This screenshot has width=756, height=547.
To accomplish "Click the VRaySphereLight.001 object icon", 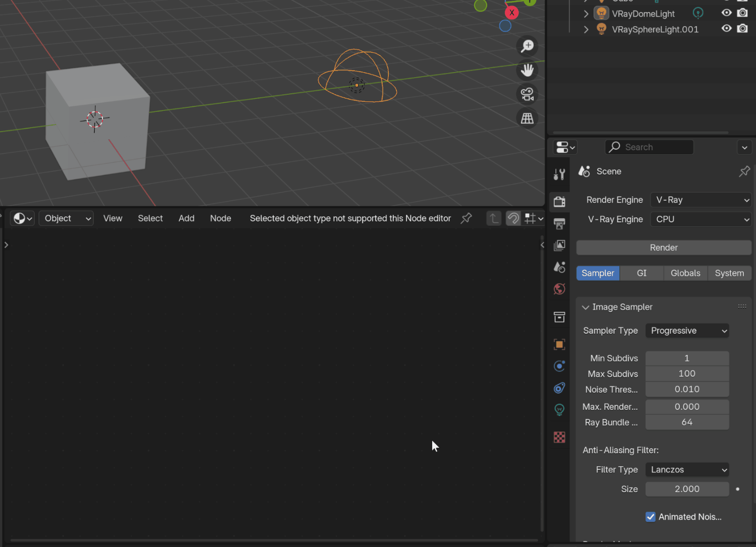I will (x=601, y=29).
